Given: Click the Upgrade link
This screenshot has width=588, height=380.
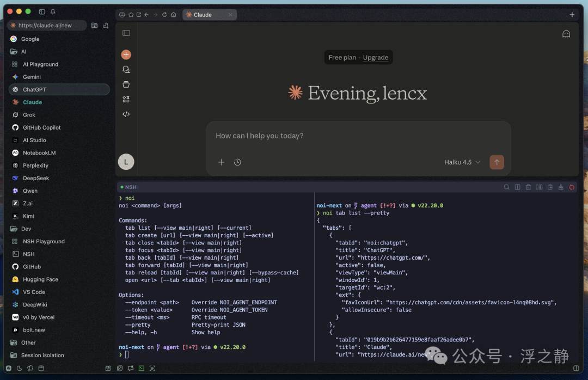Looking at the screenshot, I should click(x=375, y=57).
